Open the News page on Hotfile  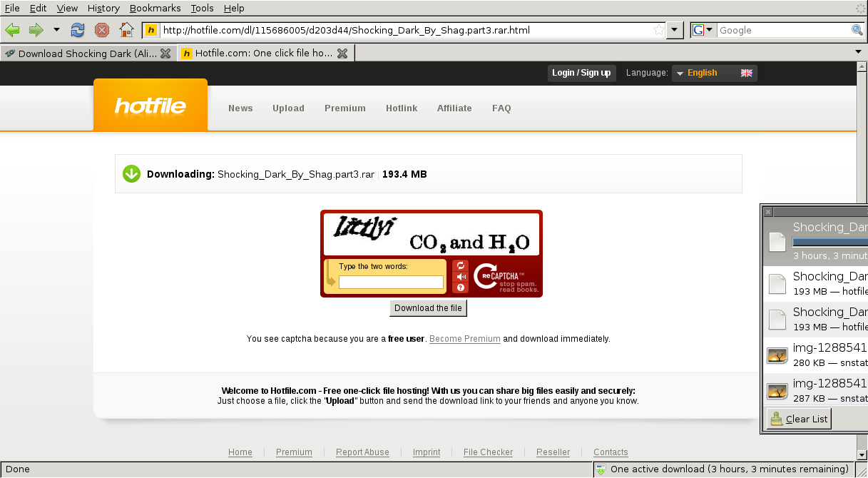240,108
